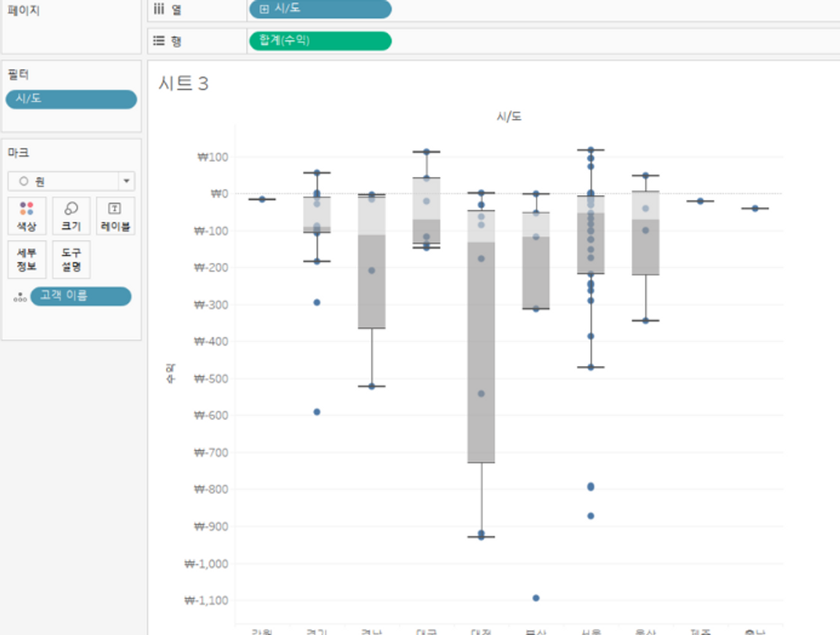Image resolution: width=840 pixels, height=635 pixels.
Task: Click the 열 columns shelf icon
Action: point(159,9)
